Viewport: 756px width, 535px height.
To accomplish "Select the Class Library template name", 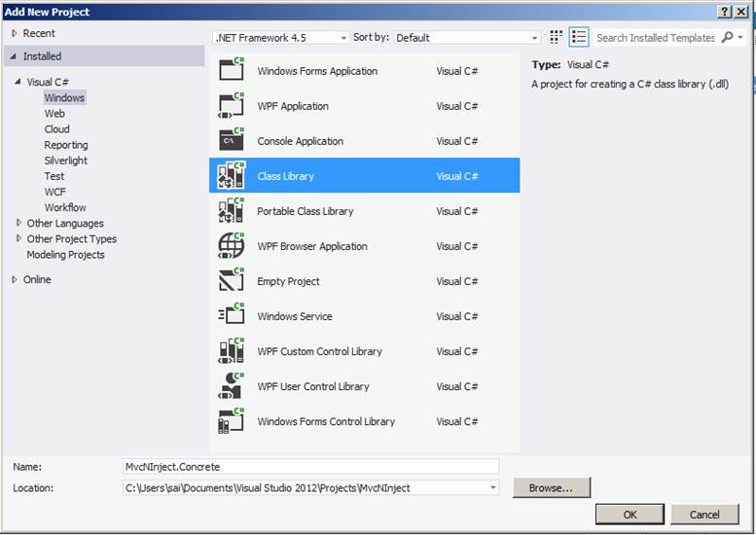I will pos(285,176).
